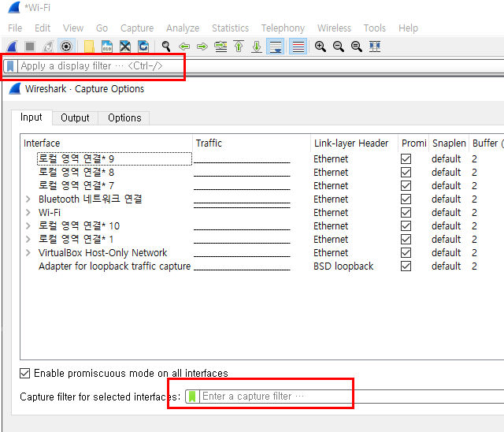Uncheck promiscuous for Wi-Fi interface
The height and width of the screenshot is (432, 504).
pos(406,213)
